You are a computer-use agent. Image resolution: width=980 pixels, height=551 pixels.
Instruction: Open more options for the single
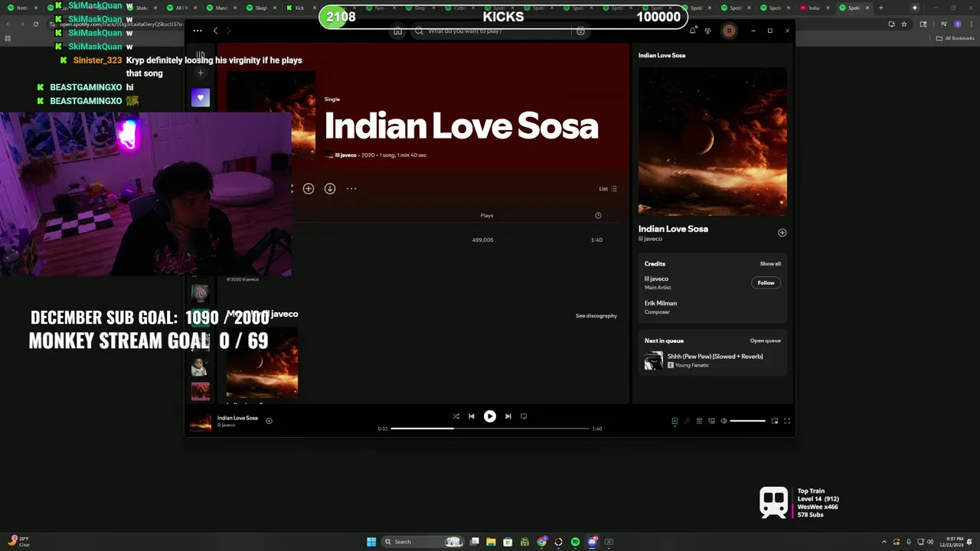click(x=351, y=188)
